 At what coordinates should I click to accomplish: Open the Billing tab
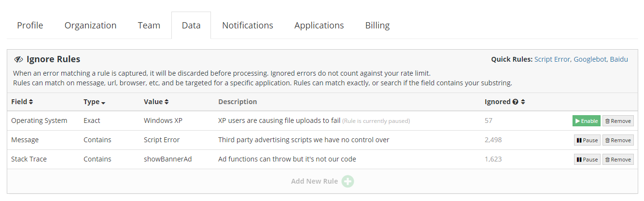click(378, 25)
